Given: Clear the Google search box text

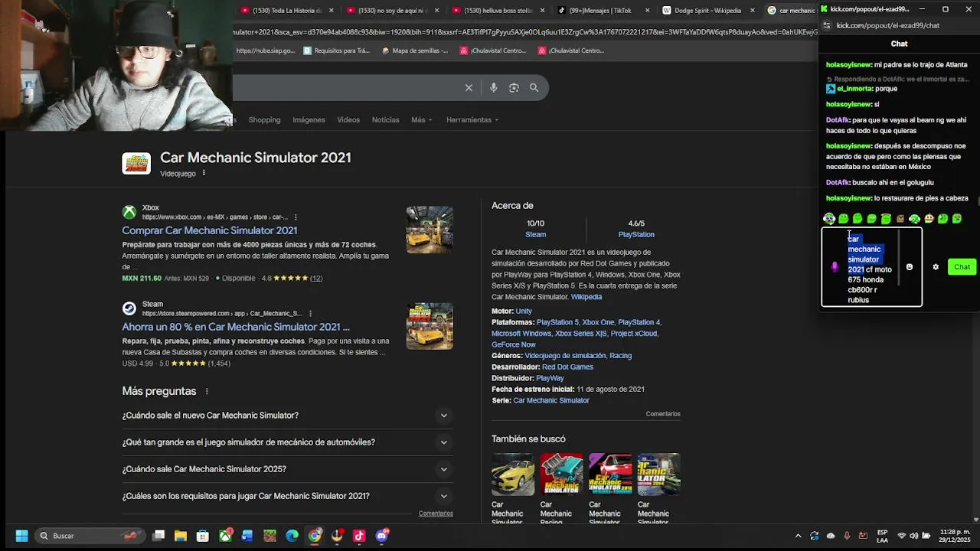Looking at the screenshot, I should pyautogui.click(x=469, y=88).
